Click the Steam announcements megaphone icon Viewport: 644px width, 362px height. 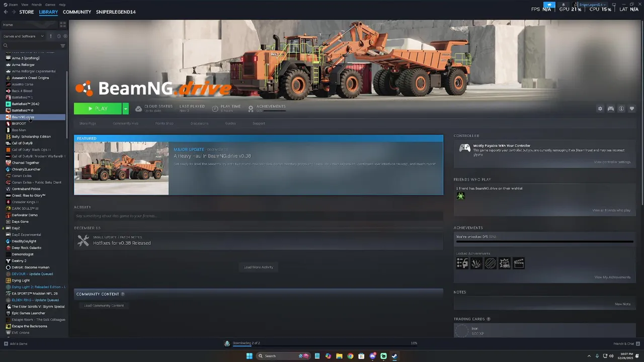tap(549, 5)
